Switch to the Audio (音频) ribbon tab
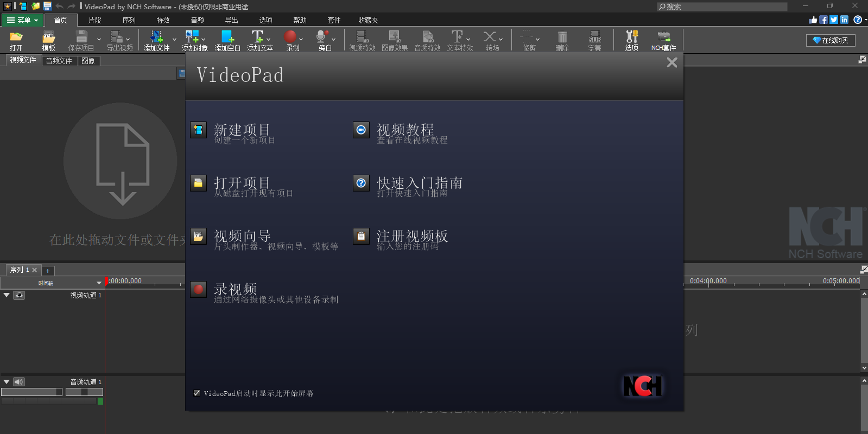This screenshot has width=868, height=434. [198, 20]
